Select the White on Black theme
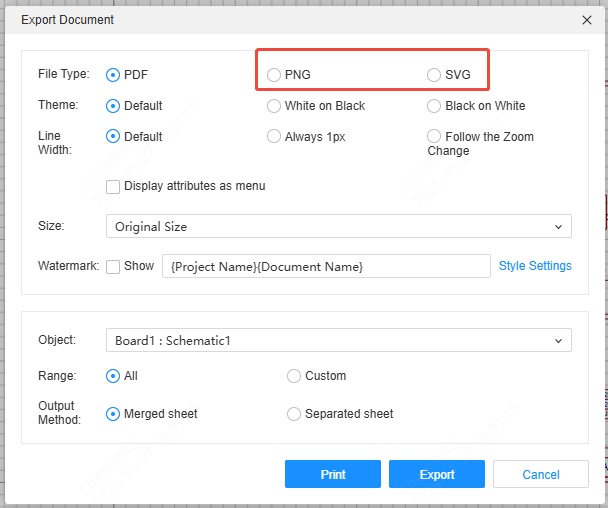Viewport: 608px width, 508px height. [274, 106]
